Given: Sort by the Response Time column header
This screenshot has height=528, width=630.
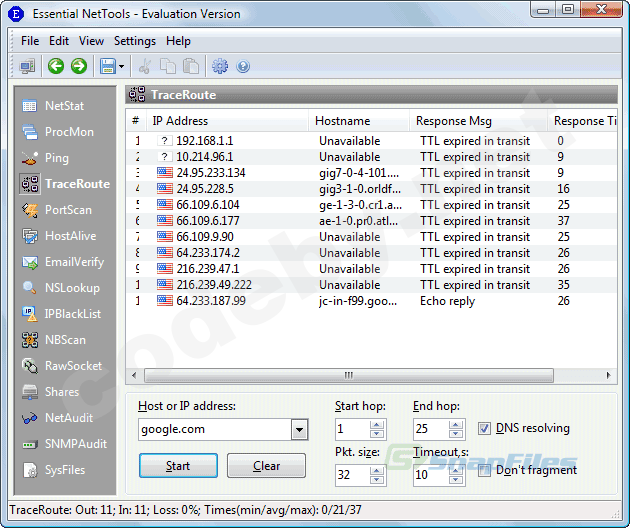Looking at the screenshot, I should (x=583, y=121).
